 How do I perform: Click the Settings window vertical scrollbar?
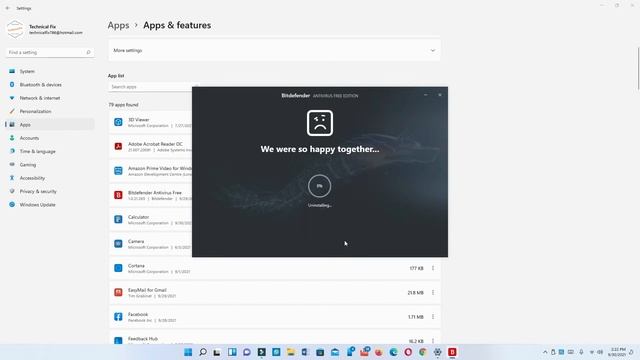[x=638, y=69]
